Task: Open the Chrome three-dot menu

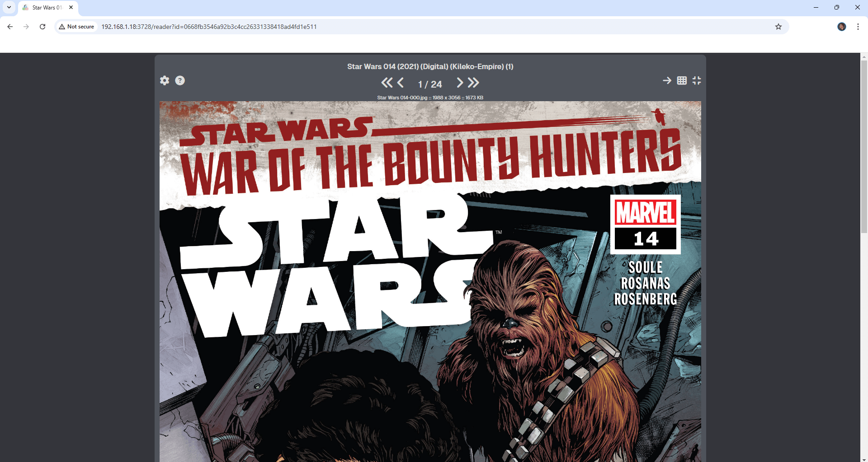Action: [858, 27]
